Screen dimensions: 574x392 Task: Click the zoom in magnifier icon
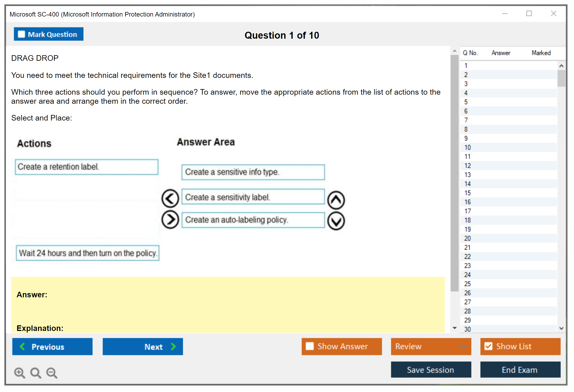coord(20,373)
